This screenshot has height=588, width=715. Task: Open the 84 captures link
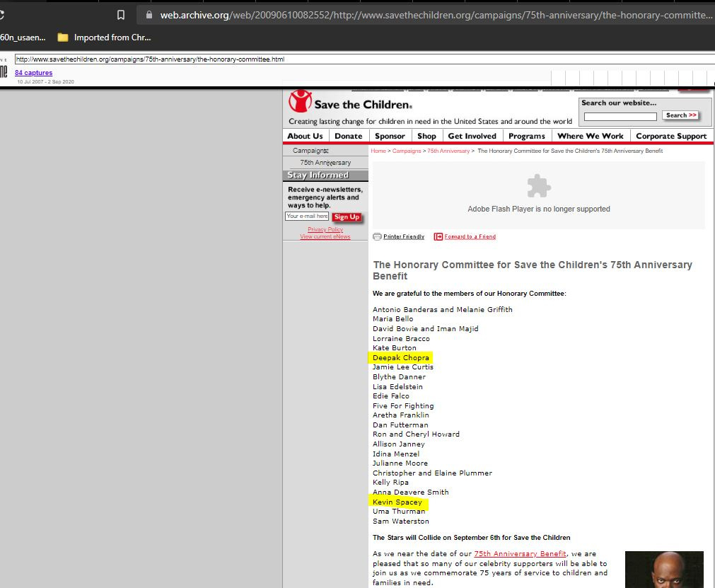[x=33, y=73]
